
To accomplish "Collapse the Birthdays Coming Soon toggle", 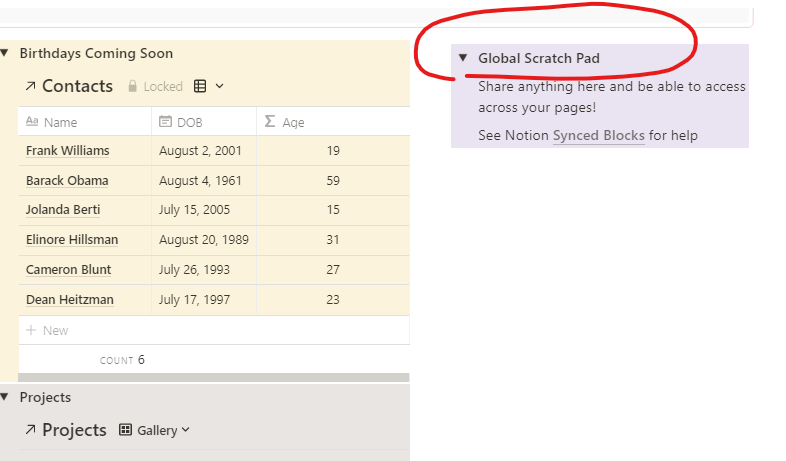I will tap(5, 54).
